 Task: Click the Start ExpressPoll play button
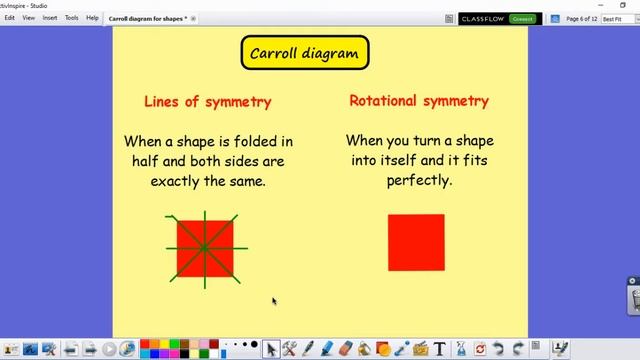pos(109,349)
